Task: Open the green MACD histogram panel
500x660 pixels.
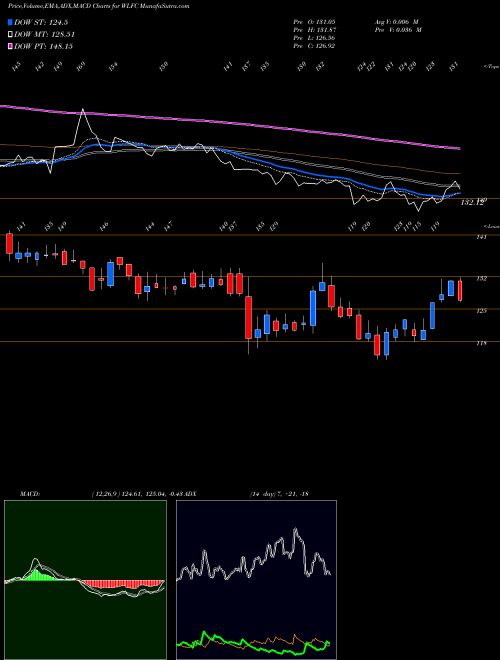Action: click(x=85, y=580)
